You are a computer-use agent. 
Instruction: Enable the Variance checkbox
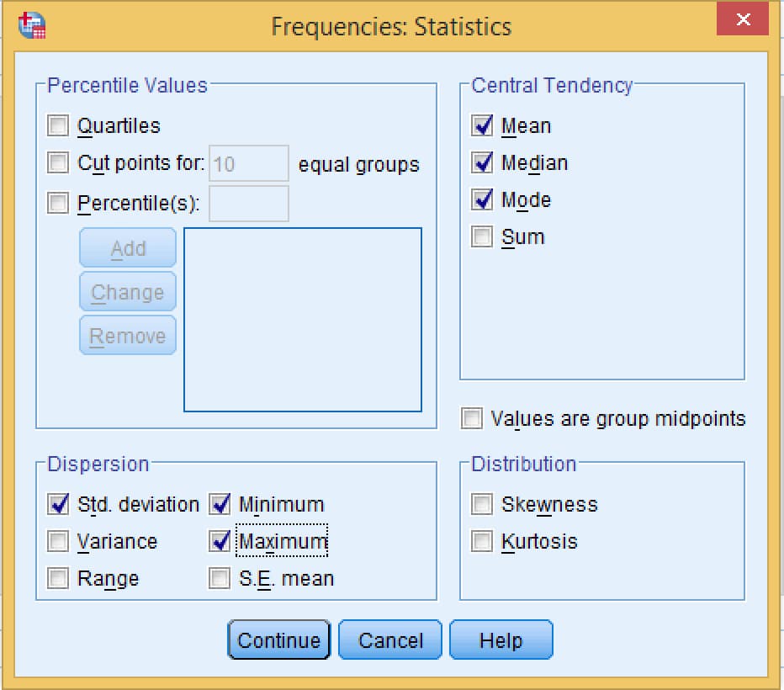pos(58,541)
